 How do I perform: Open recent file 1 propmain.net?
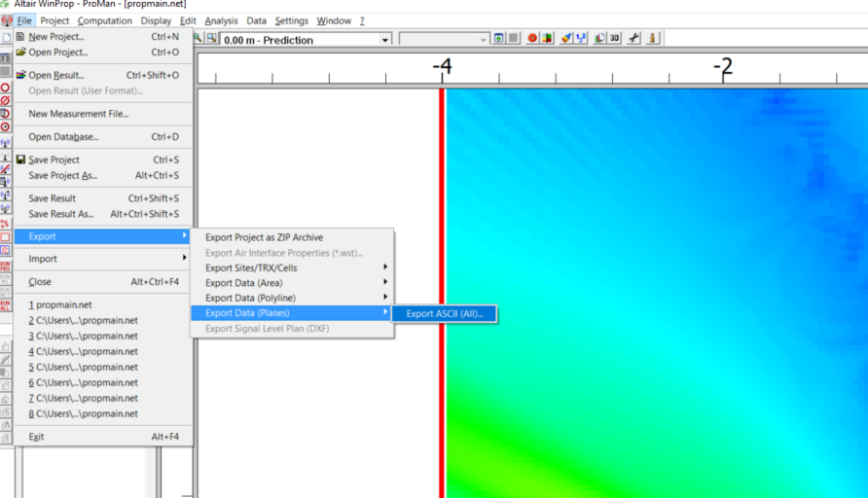click(x=103, y=304)
